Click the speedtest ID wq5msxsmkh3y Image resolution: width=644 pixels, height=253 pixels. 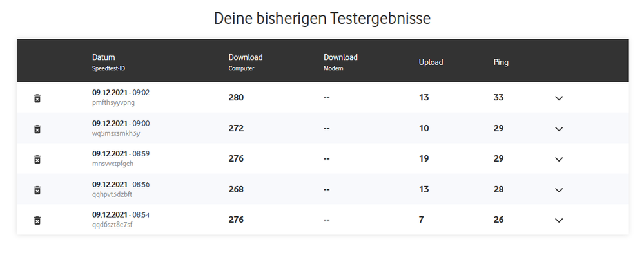(116, 133)
